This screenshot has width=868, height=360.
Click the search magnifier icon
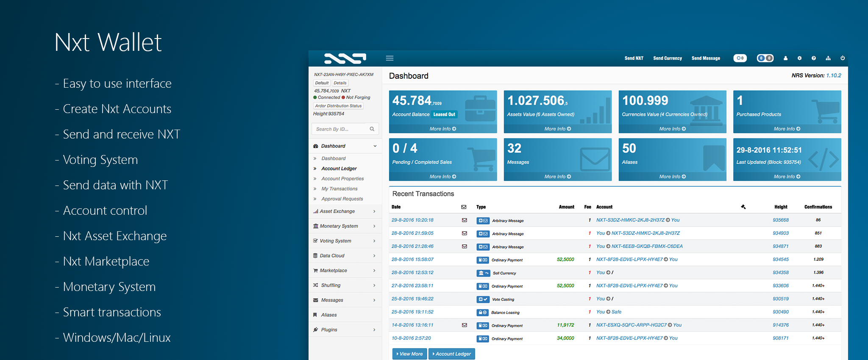372,129
